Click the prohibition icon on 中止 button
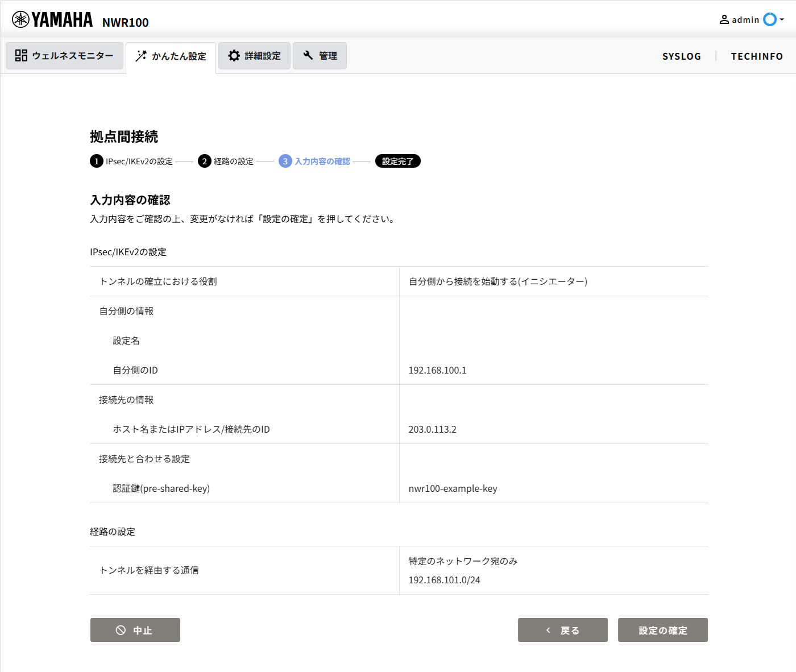 (121, 630)
